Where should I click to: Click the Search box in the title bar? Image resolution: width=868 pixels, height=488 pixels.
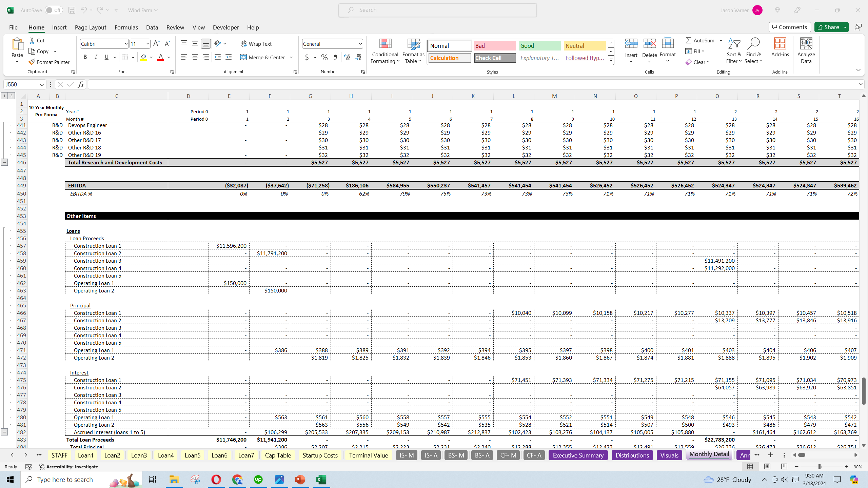[x=437, y=10]
